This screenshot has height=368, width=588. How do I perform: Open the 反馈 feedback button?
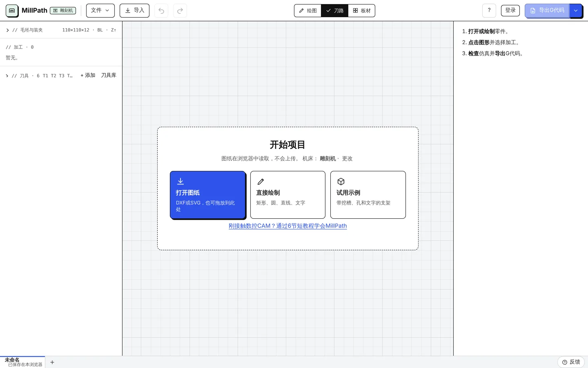(571, 362)
